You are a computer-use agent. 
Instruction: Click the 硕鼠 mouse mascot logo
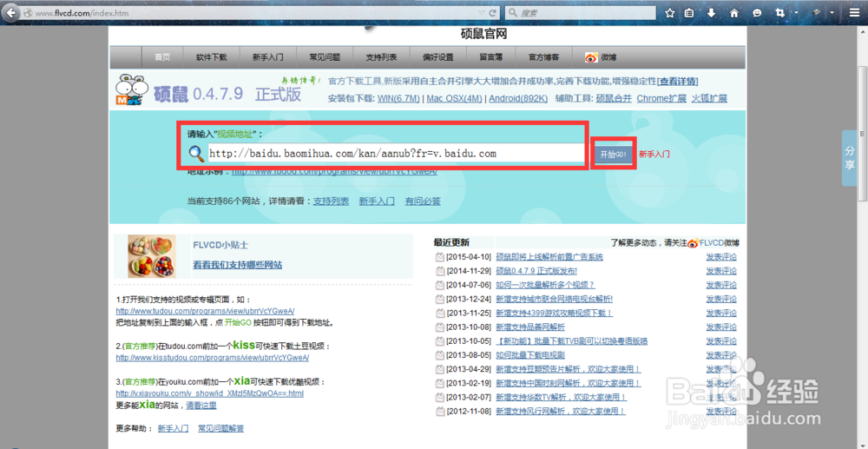pyautogui.click(x=132, y=89)
